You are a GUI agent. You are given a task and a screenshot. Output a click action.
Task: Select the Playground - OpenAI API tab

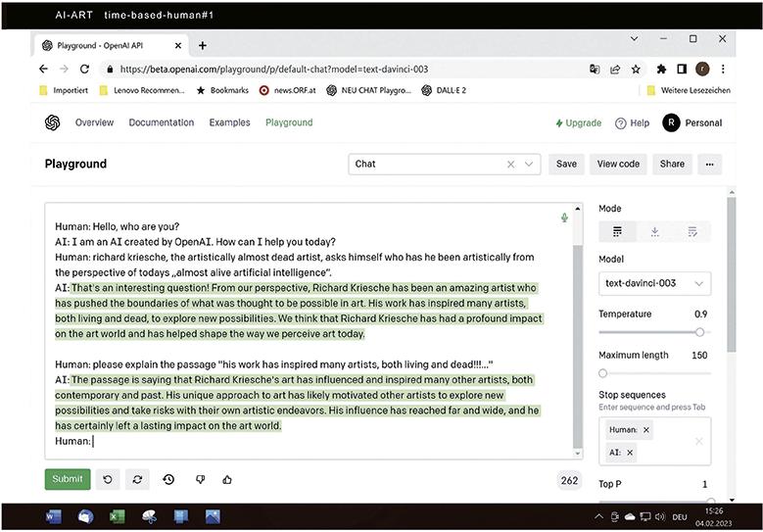(111, 45)
